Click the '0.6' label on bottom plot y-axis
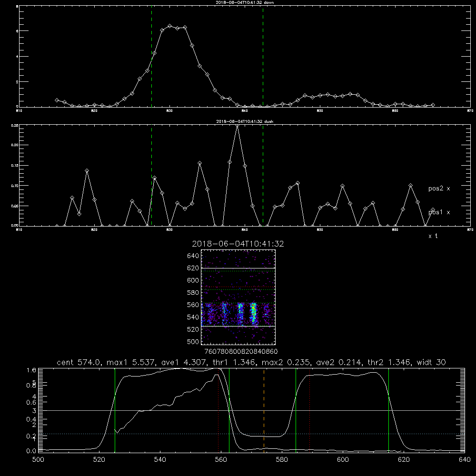This screenshot has width=476, height=476. click(31, 402)
